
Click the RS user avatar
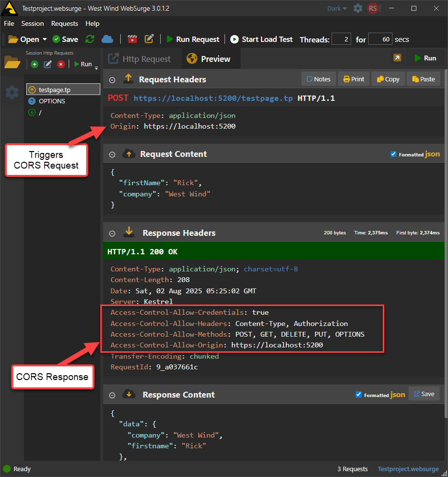pyautogui.click(x=373, y=8)
